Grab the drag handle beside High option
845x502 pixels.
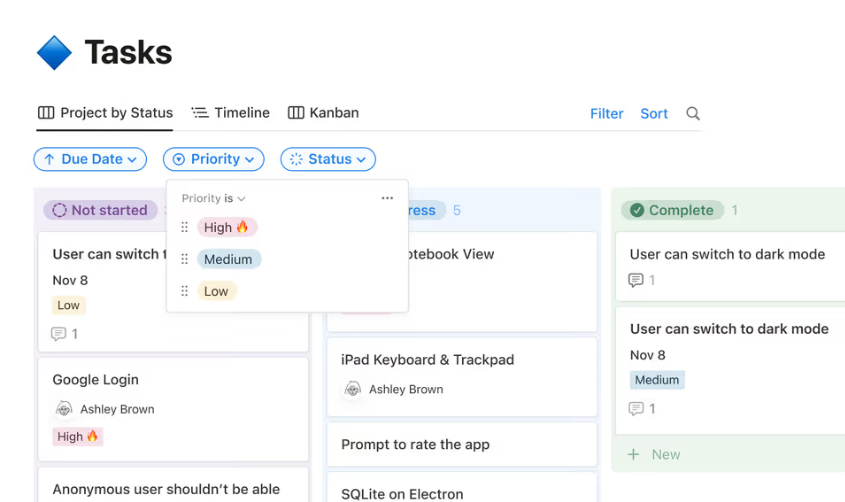[x=184, y=227]
